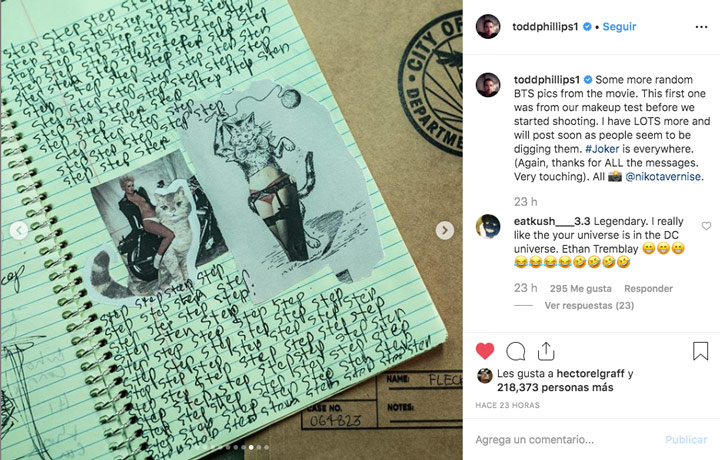Image resolution: width=720 pixels, height=460 pixels.
Task: Click the red heart like icon
Action: [x=485, y=351]
